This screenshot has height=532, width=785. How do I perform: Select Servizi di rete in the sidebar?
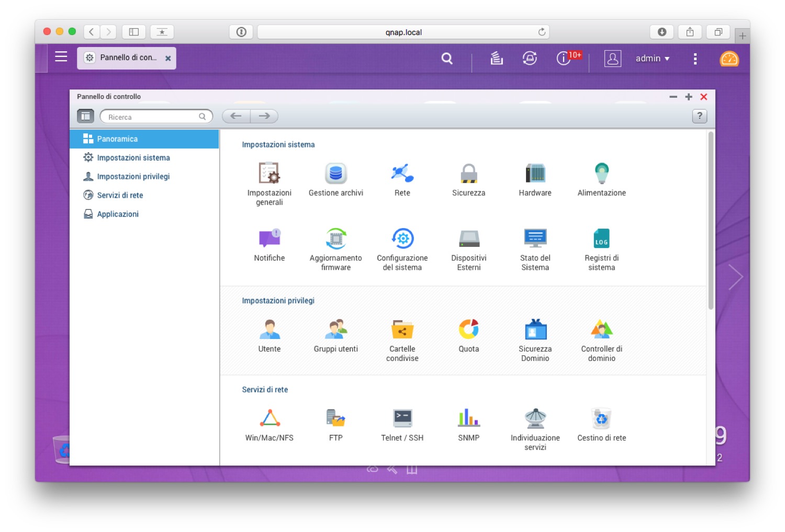(x=144, y=196)
